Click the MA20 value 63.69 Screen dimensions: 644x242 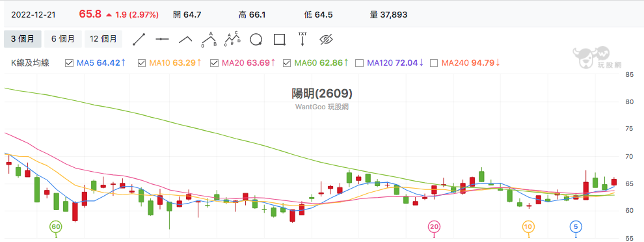pyautogui.click(x=258, y=63)
